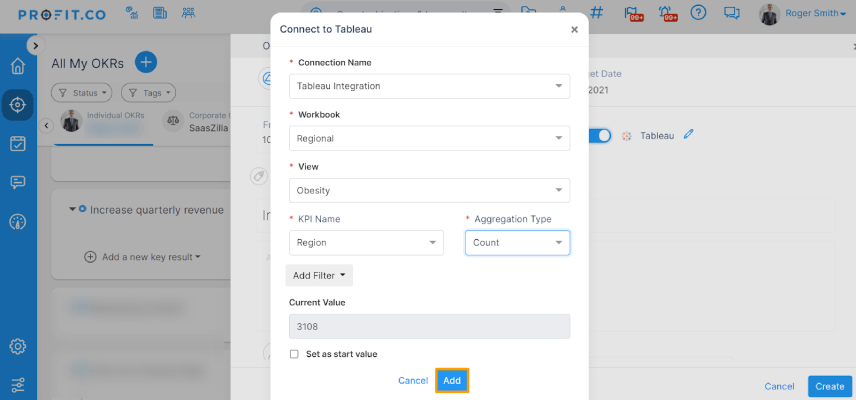856x400 pixels.
Task: Click Cancel in the key result form
Action: point(779,386)
